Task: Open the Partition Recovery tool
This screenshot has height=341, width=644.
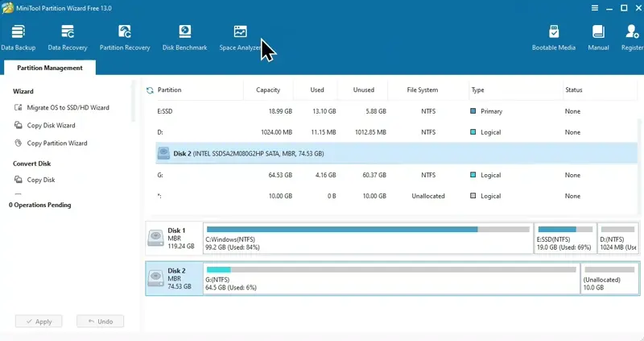Action: point(125,37)
